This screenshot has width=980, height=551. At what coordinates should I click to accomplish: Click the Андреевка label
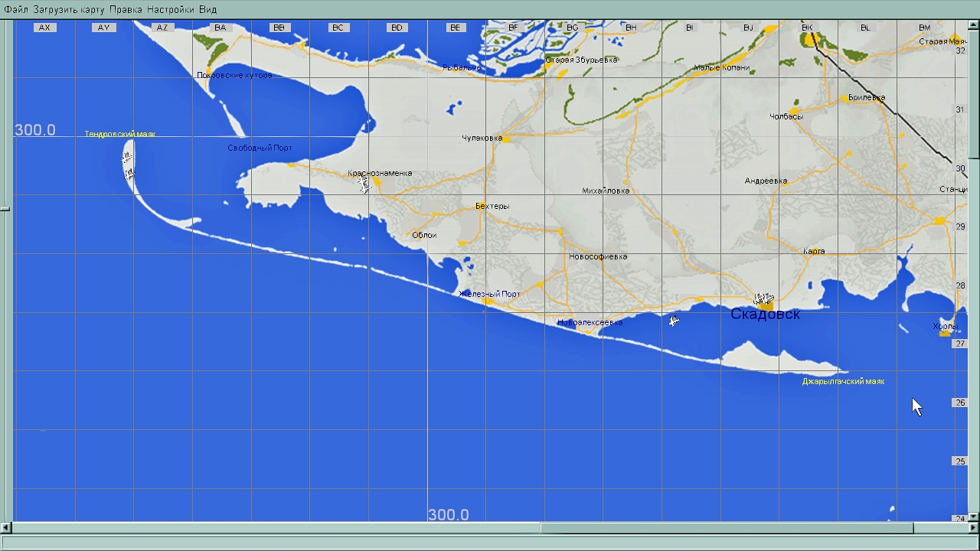(x=766, y=181)
